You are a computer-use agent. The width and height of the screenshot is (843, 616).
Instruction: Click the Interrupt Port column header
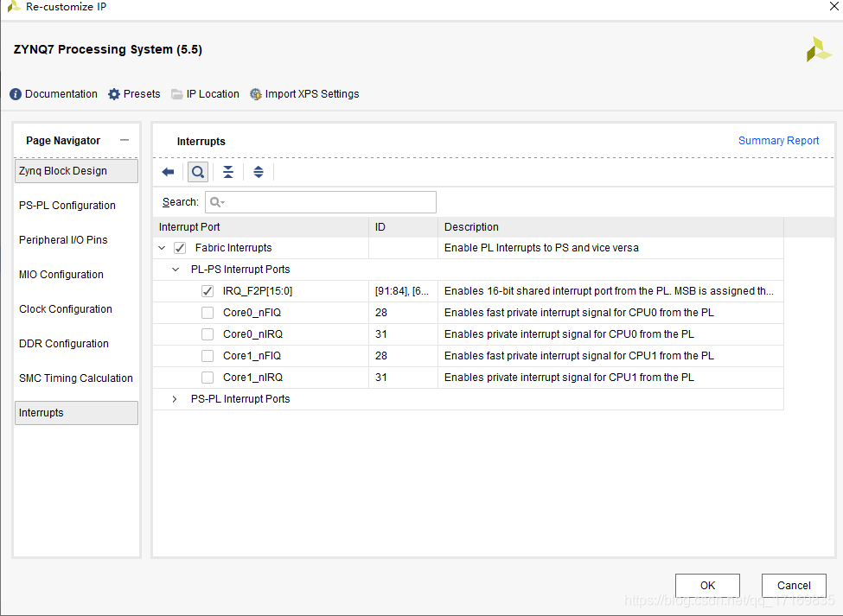pos(261,227)
